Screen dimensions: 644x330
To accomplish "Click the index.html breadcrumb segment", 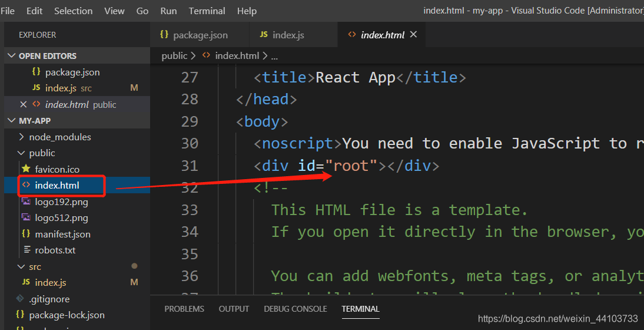I will [237, 55].
